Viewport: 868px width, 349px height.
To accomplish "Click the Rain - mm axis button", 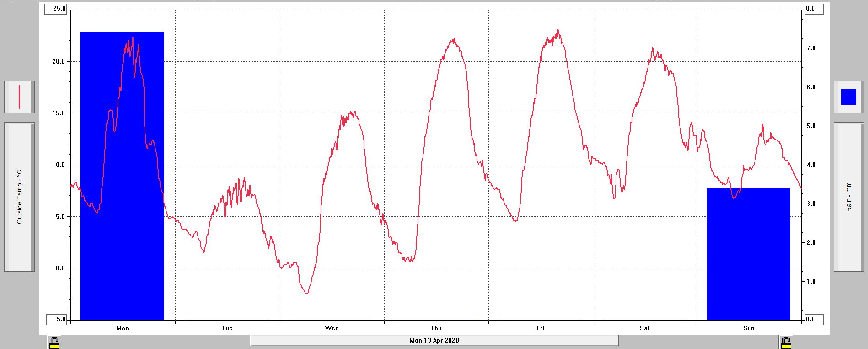I will [x=849, y=197].
